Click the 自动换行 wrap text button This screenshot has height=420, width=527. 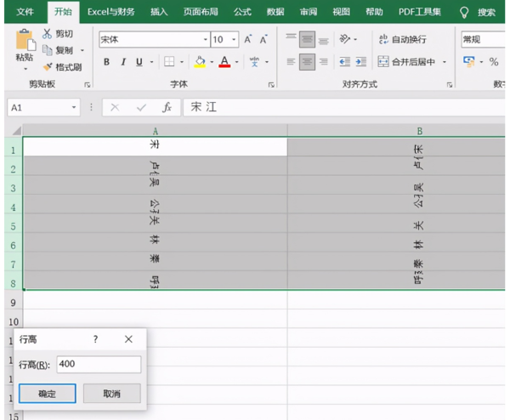pyautogui.click(x=402, y=39)
